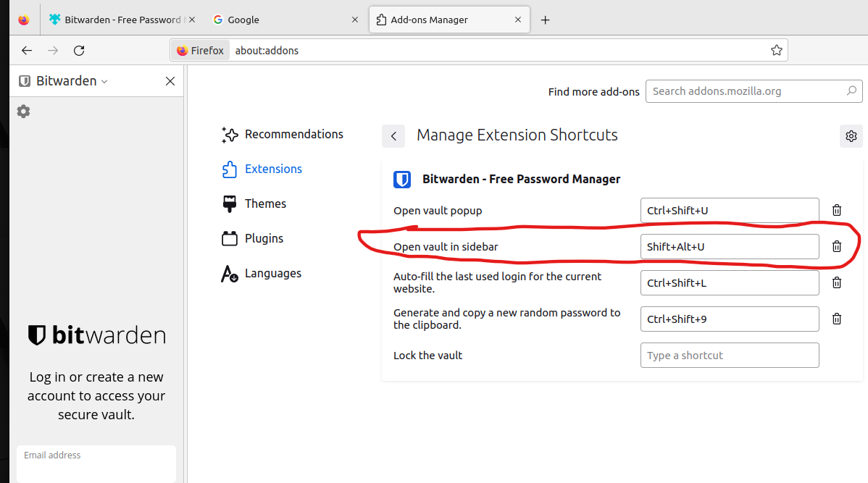Select the Add-ons Manager tab
Image resolution: width=868 pixels, height=483 pixels.
click(449, 20)
